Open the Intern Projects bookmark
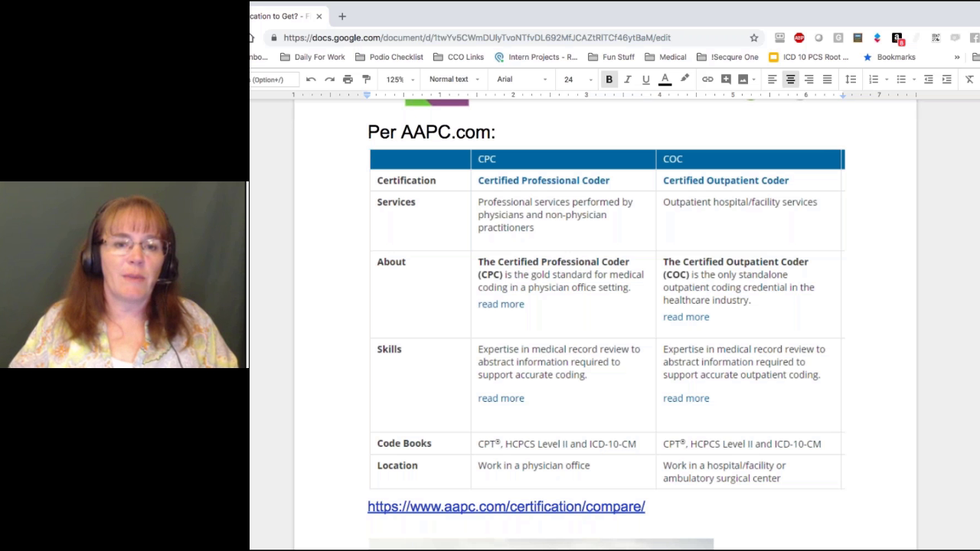This screenshot has height=551, width=980. pos(536,57)
